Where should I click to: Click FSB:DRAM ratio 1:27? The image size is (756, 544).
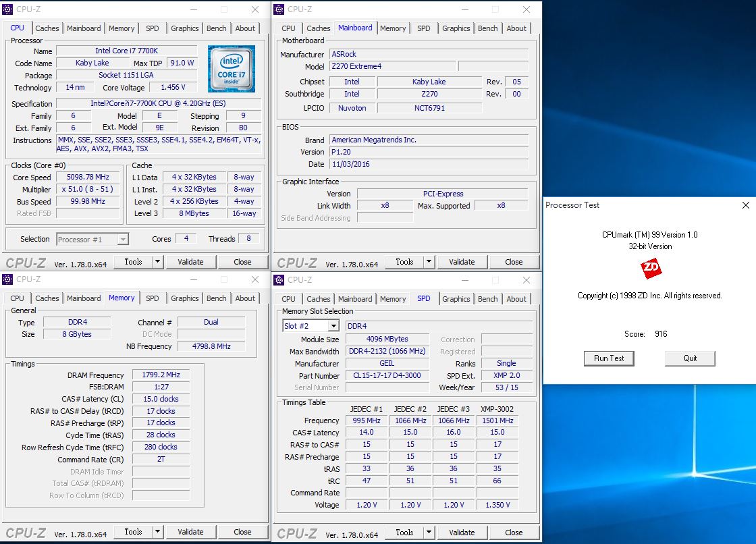pyautogui.click(x=161, y=387)
